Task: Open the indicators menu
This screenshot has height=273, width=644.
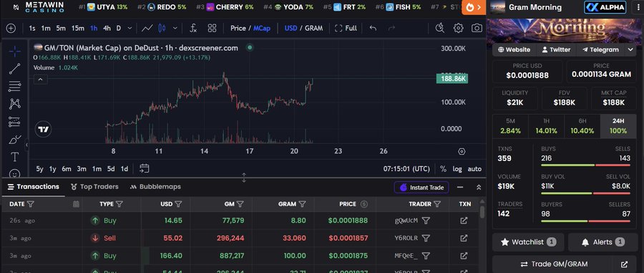Action: [193, 29]
